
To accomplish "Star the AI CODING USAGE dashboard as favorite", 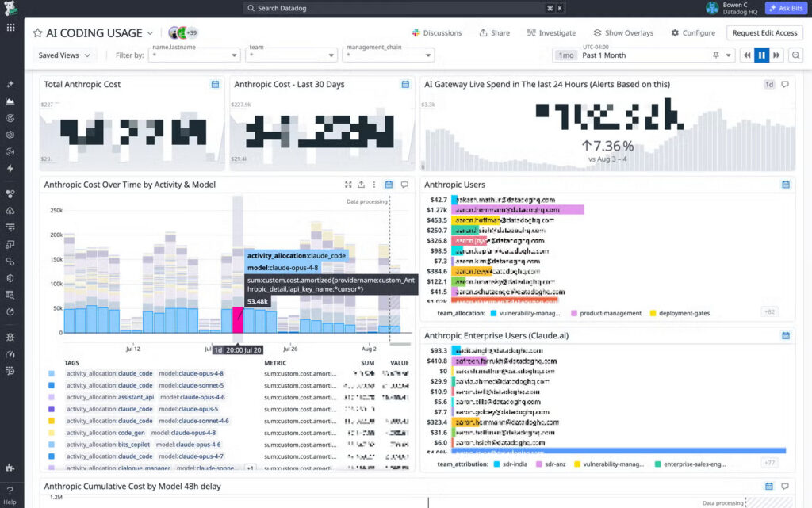I will [37, 33].
